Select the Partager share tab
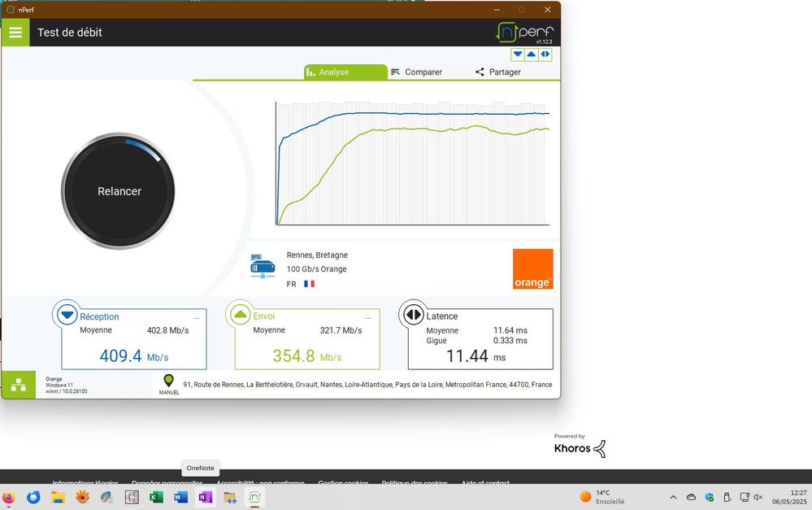The height and width of the screenshot is (510, 812). [x=497, y=72]
